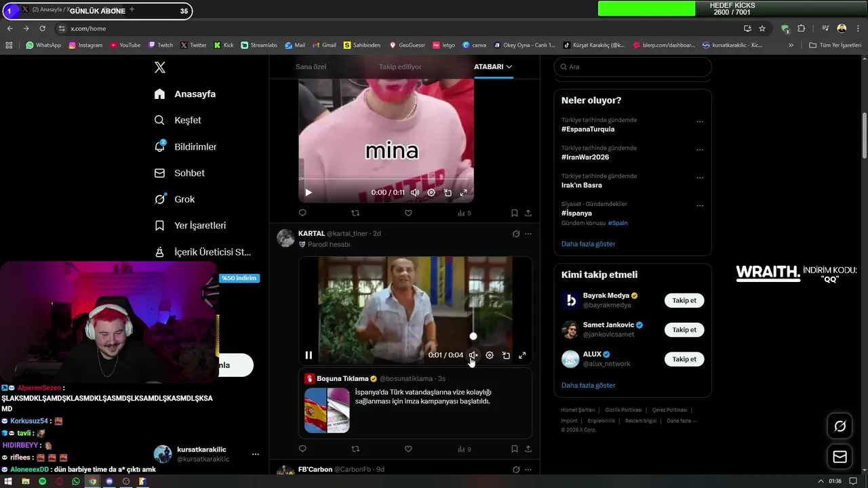Open the #EspanaTurquia trend
Screen dimensions: 868x488
588,129
